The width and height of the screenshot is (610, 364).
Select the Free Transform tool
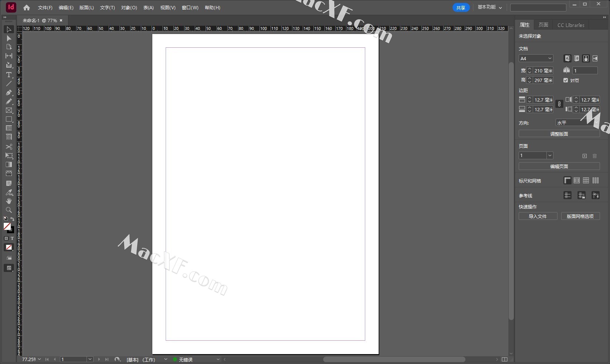click(9, 156)
